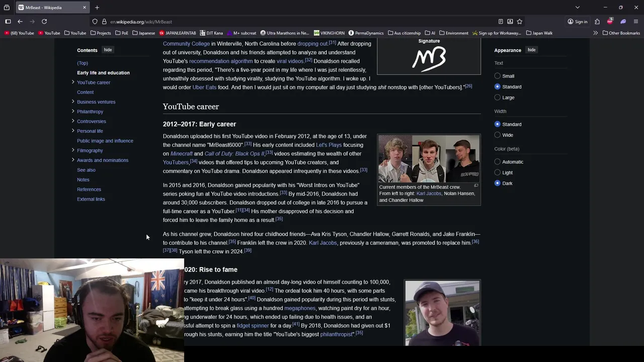
Task: Open the DJT Kana bookmark
Action: [211, 33]
